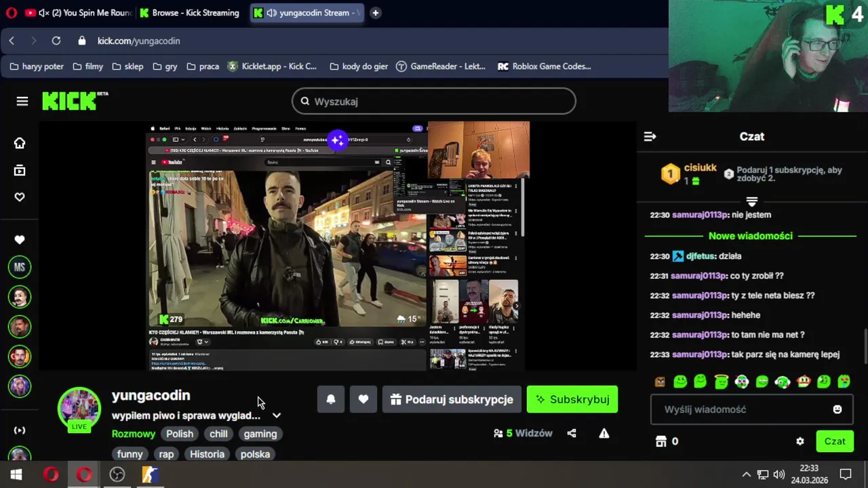This screenshot has width=868, height=488.
Task: Open the GameReader bookmark
Action: (x=441, y=66)
